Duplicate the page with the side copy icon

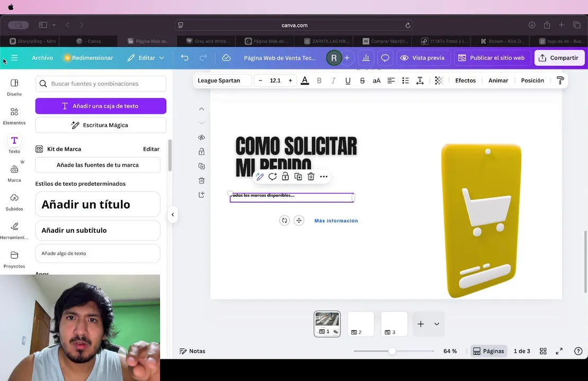[x=201, y=166]
